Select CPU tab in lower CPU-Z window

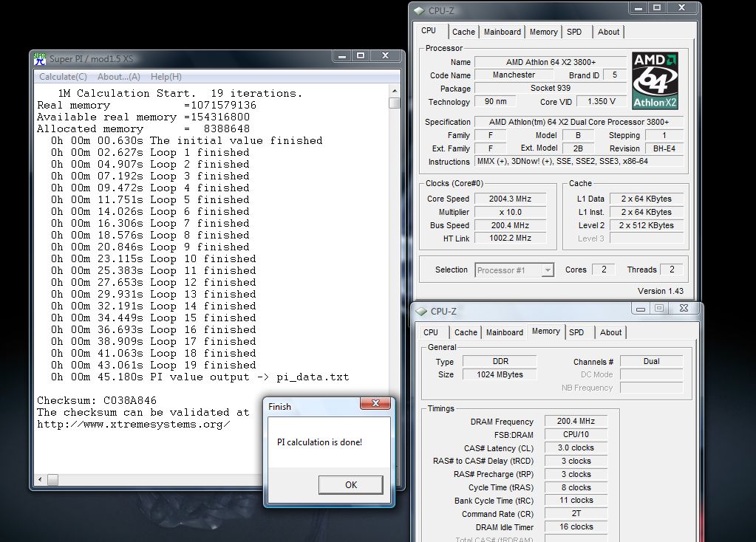pos(431,332)
